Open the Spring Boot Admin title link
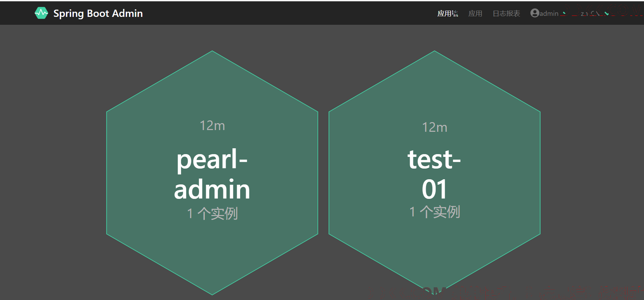 click(x=98, y=13)
